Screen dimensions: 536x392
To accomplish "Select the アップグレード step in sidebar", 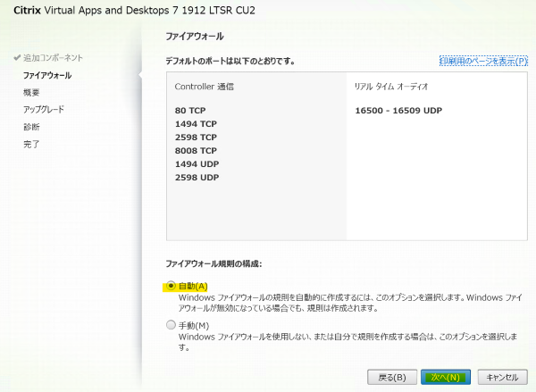I will tap(44, 109).
